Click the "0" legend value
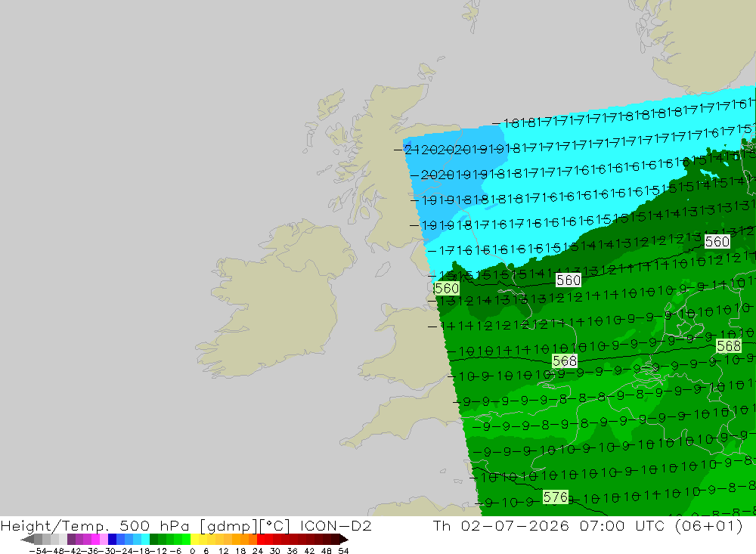 (192, 551)
